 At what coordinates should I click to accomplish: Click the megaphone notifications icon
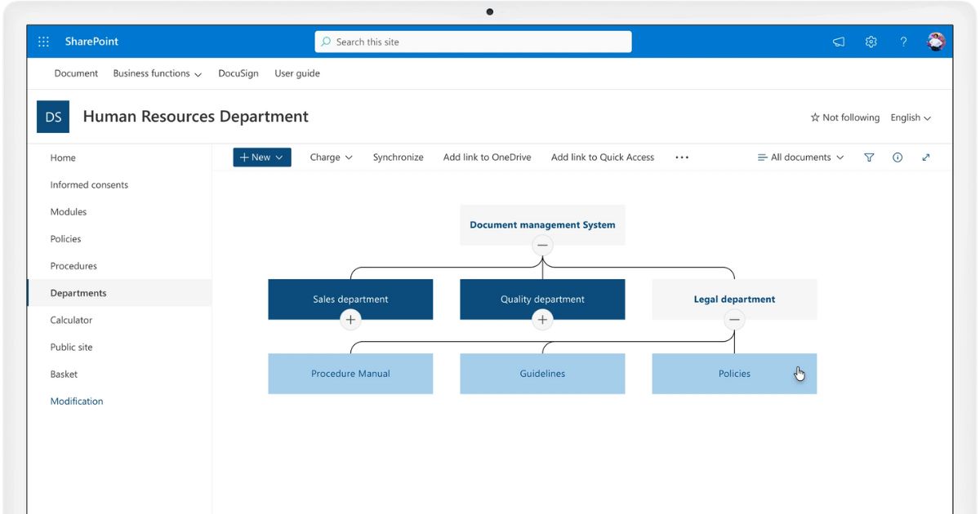[839, 42]
